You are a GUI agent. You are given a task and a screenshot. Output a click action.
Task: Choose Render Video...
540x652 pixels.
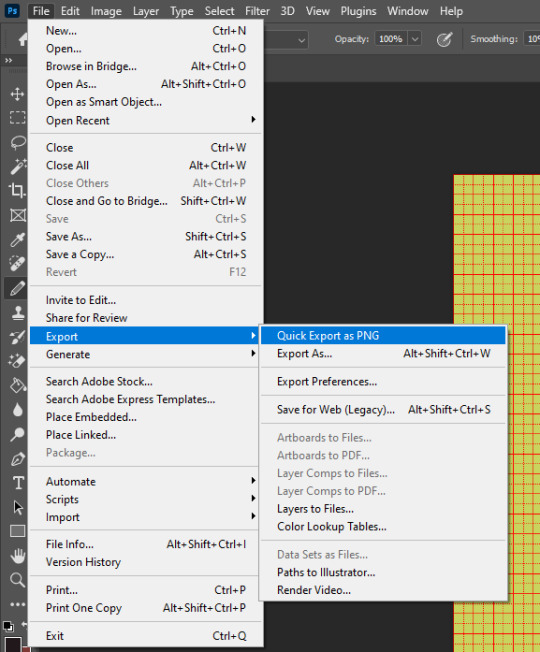pyautogui.click(x=383, y=590)
